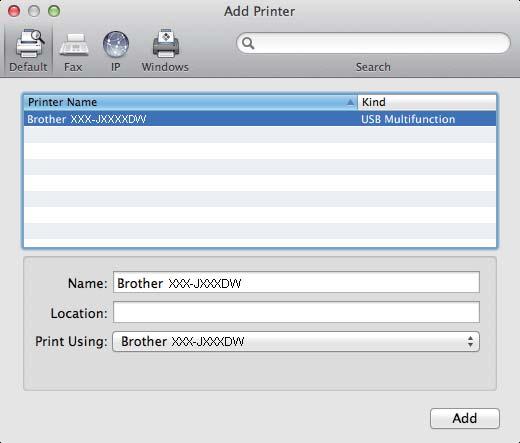Sort by the Printer Name column header
The height and width of the screenshot is (443, 520).
click(190, 102)
